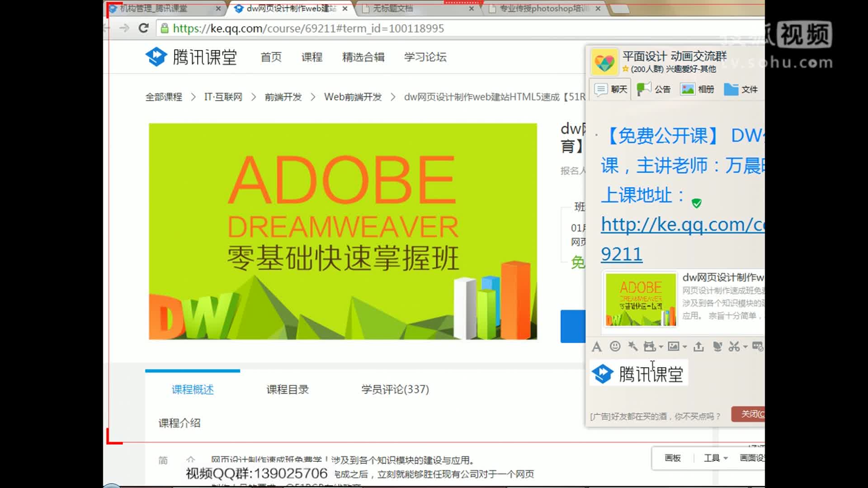Select the 课程概述 course tab
The width and height of the screenshot is (868, 488).
(x=193, y=389)
